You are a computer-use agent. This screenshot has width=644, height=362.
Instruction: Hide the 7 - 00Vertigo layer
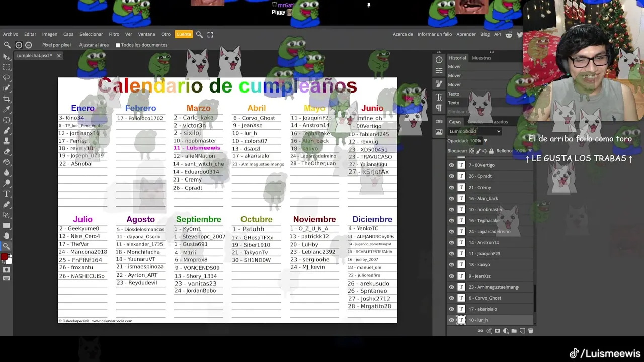point(451,165)
